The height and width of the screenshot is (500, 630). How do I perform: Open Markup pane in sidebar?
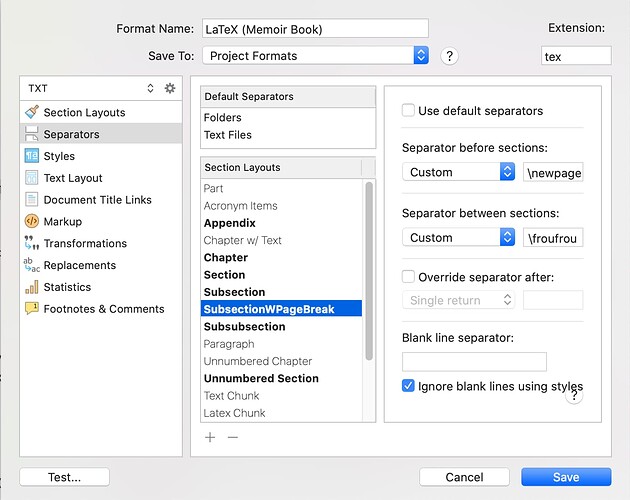101,221
